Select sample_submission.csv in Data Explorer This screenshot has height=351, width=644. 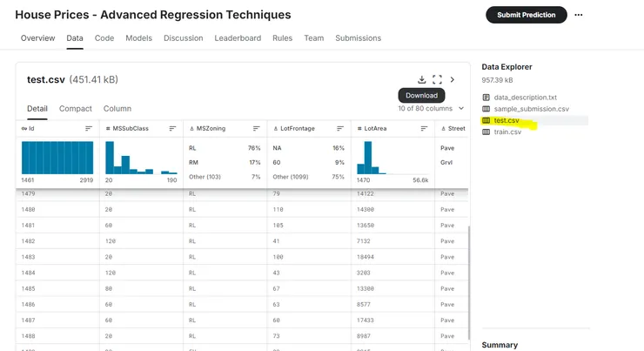tap(531, 109)
